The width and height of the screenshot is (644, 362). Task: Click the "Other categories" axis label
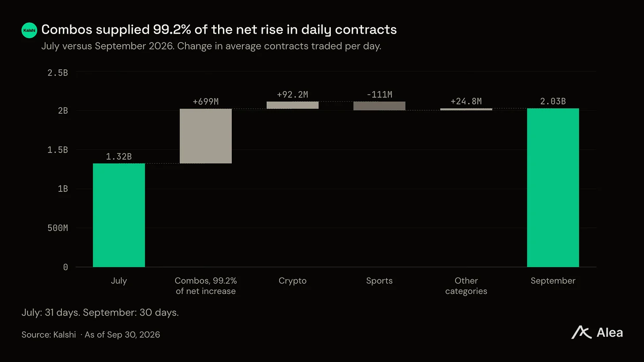pyautogui.click(x=466, y=286)
